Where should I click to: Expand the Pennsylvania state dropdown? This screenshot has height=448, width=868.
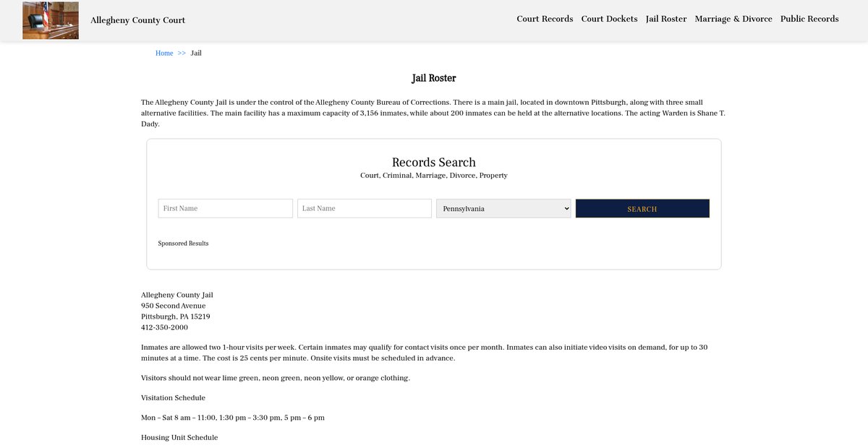pos(503,208)
